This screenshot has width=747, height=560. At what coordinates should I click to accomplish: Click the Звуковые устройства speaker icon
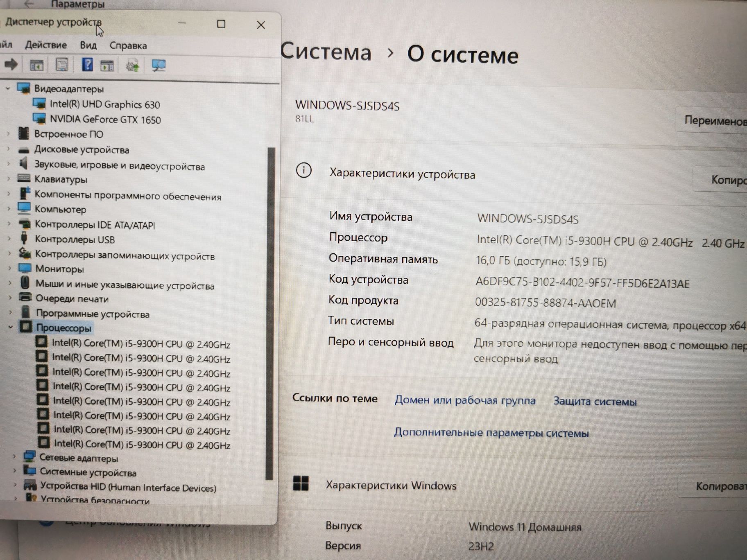(24, 163)
